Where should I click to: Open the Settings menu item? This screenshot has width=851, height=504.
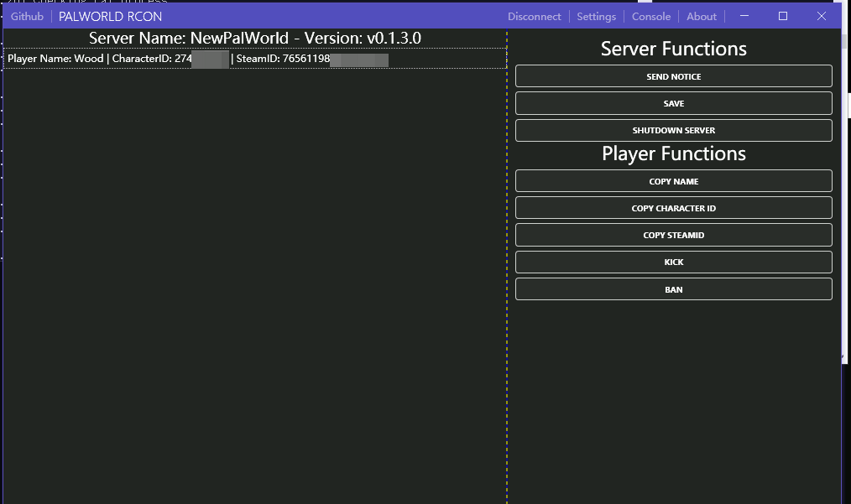click(596, 16)
